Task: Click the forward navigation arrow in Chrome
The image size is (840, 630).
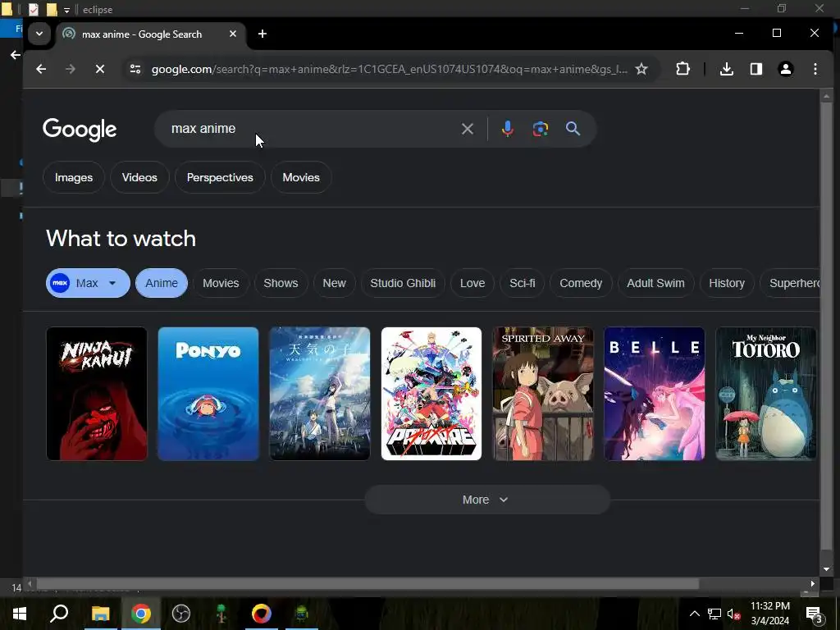Action: coord(71,69)
